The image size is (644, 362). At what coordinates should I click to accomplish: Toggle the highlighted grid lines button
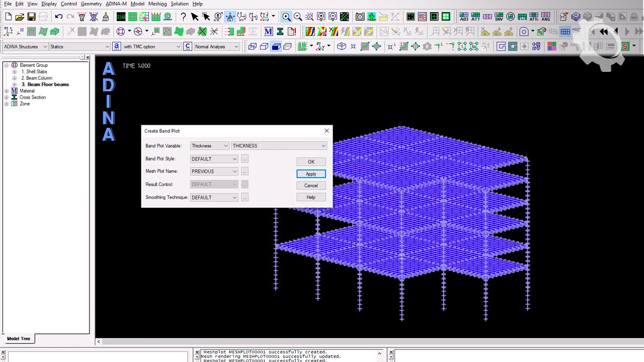(566, 32)
